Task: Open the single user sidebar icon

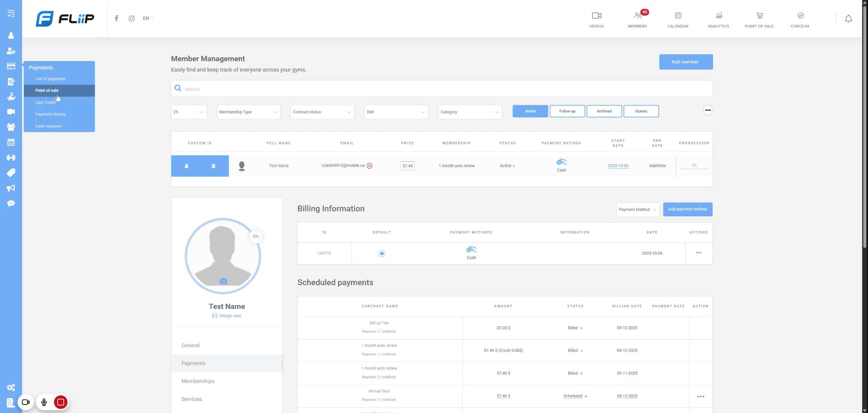Action: (x=11, y=36)
